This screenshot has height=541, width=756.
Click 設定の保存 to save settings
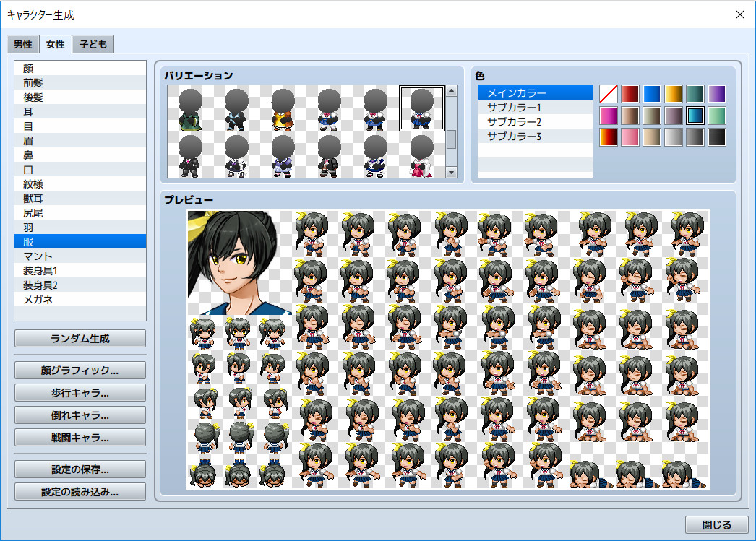point(80,468)
